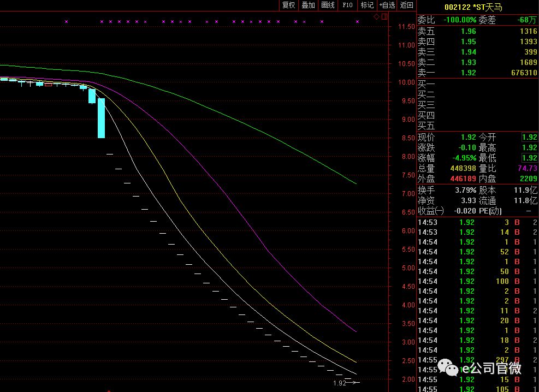Click the 标记 mark button
The height and width of the screenshot is (392, 539).
[367, 5]
